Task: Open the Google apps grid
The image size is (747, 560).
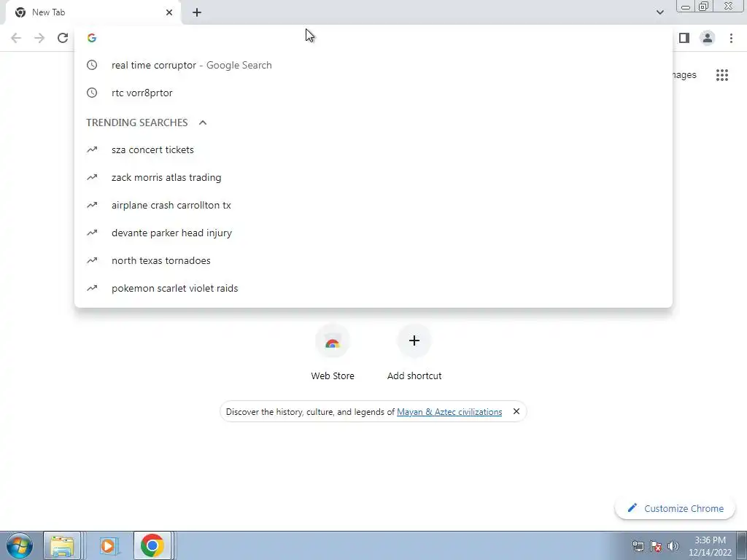Action: tap(721, 75)
